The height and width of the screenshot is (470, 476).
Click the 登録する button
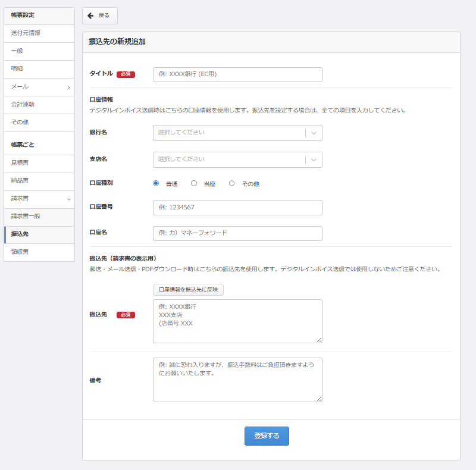pos(267,436)
